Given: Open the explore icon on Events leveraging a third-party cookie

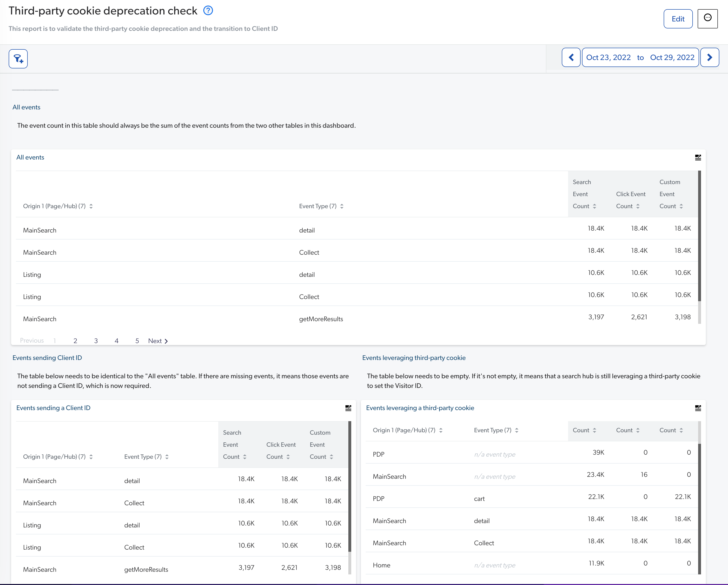Looking at the screenshot, I should pos(698,408).
